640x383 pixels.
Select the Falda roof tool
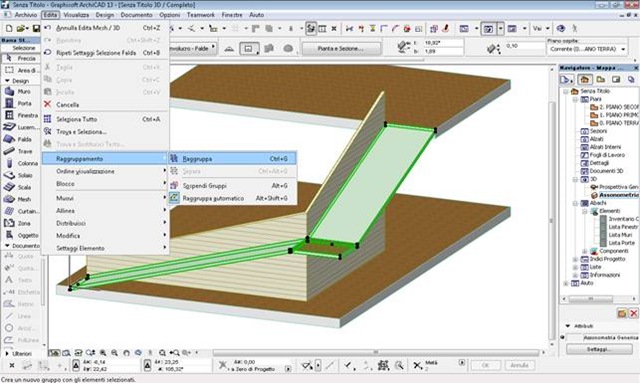pyautogui.click(x=20, y=139)
